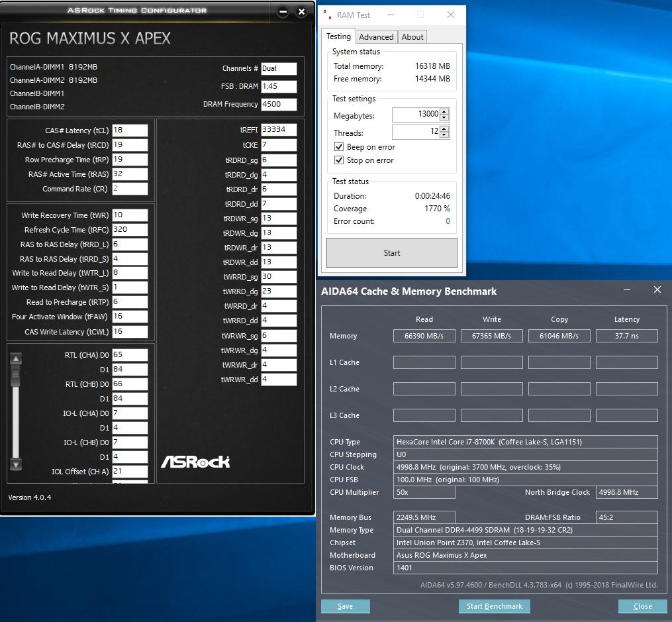The image size is (672, 622).
Task: Switch to the Testing tab in RAM Test
Action: tap(338, 36)
